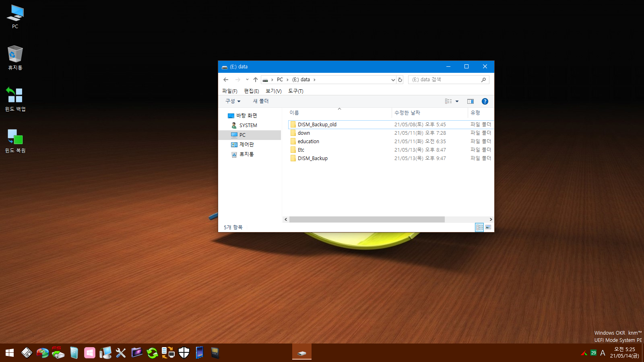Launch the red FS drive taskbar icon

point(58,353)
